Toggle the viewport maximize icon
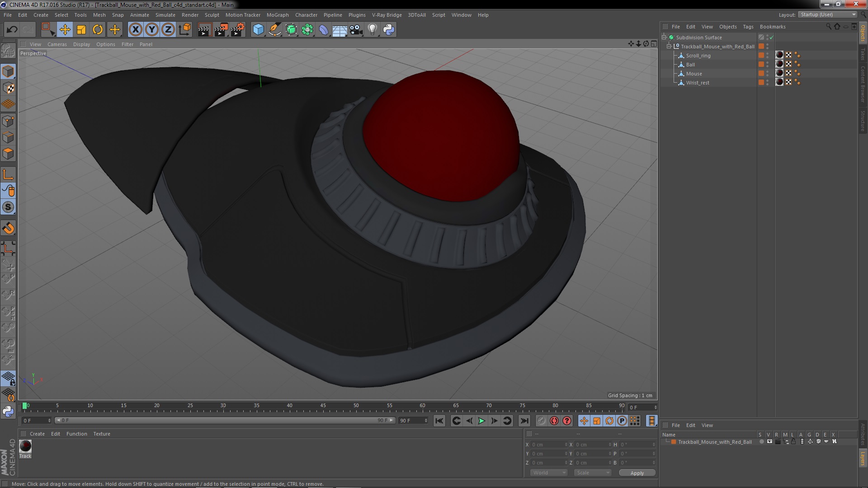 tap(654, 44)
